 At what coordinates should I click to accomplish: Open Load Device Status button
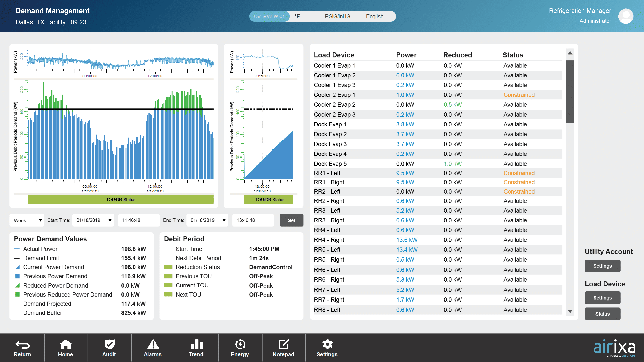[x=602, y=314]
